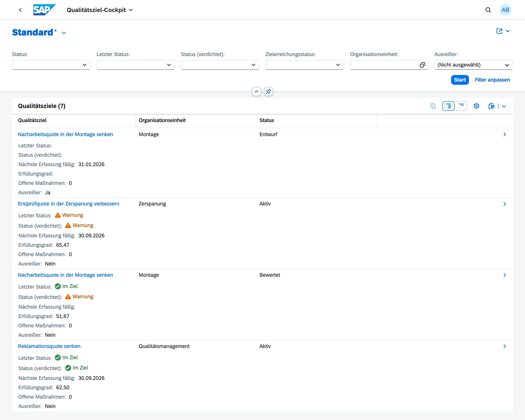This screenshot has height=420, width=525.
Task: Open the Ausreißer dropdown showing (Nicht ausgewählt)
Action: point(474,65)
